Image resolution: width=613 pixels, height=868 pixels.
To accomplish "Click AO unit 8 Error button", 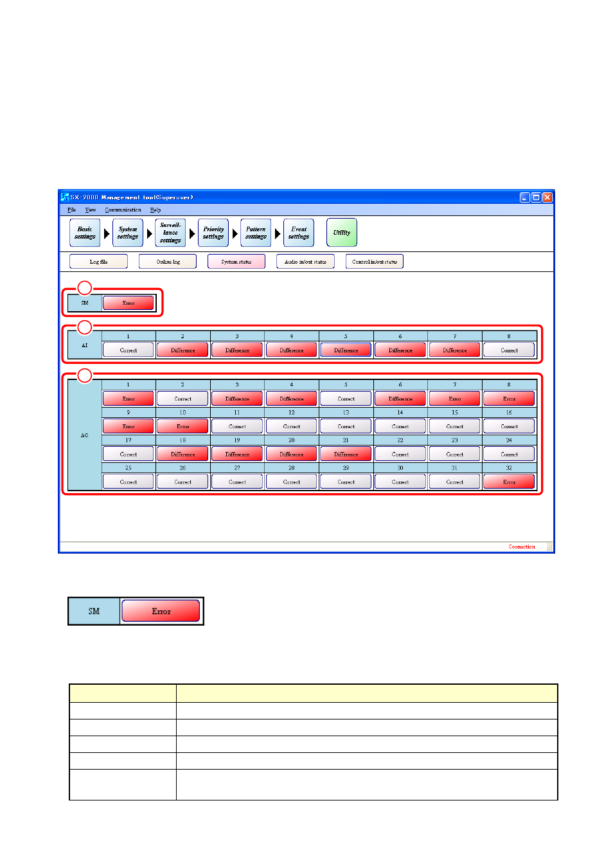I will pyautogui.click(x=509, y=399).
